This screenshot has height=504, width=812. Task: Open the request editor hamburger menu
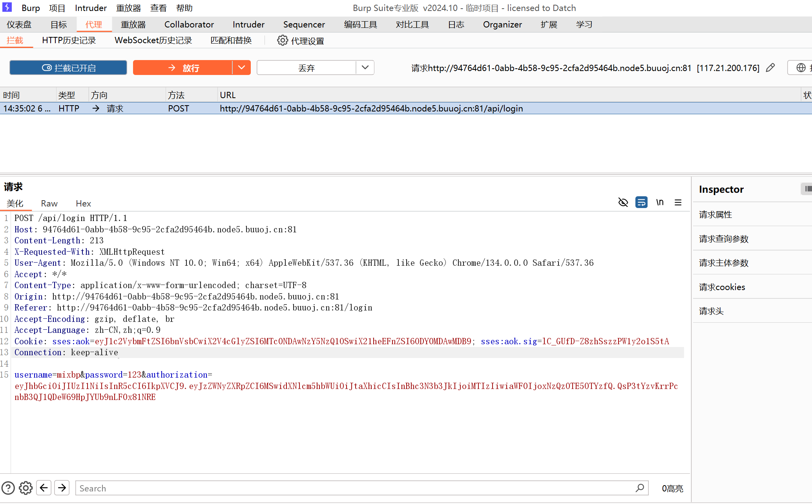click(678, 203)
